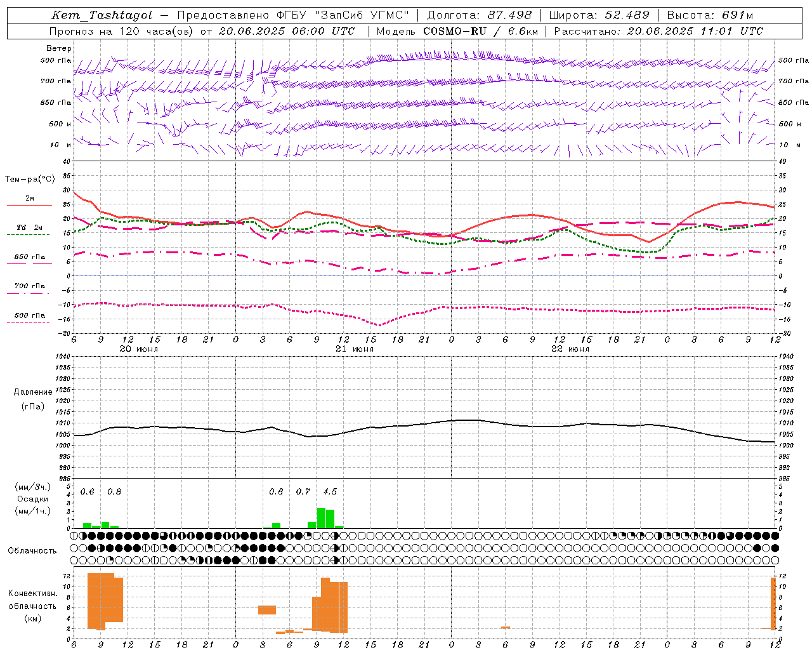
Task: Click the 22 июня date label
Action: point(570,349)
